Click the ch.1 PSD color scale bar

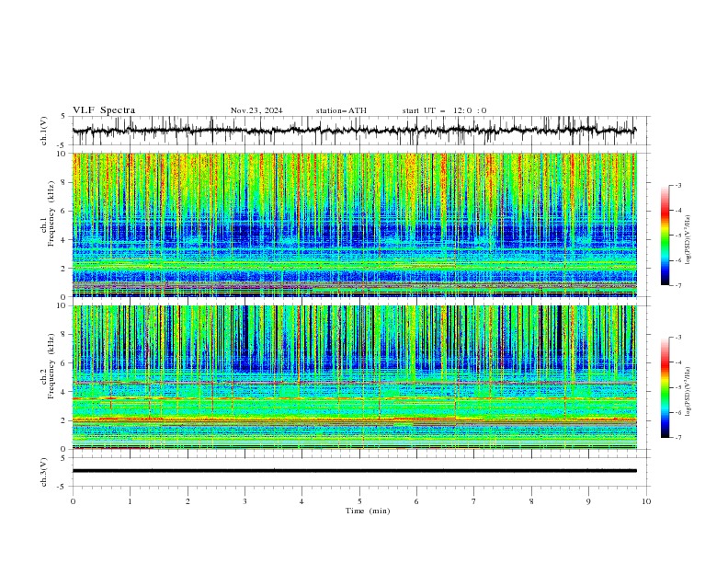click(665, 236)
